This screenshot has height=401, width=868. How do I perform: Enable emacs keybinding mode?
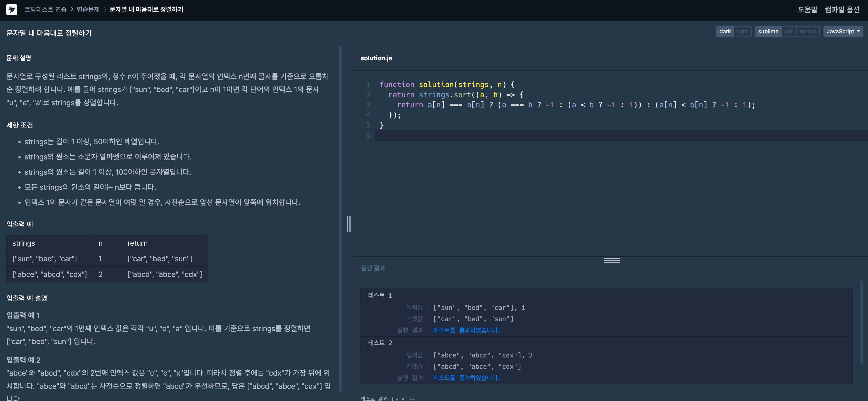[808, 31]
